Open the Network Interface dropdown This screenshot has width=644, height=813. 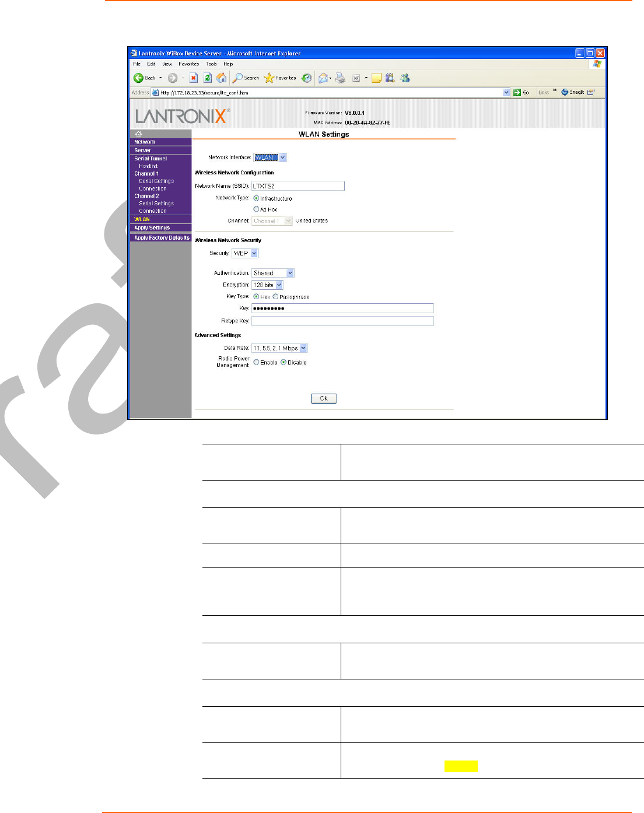[270, 157]
